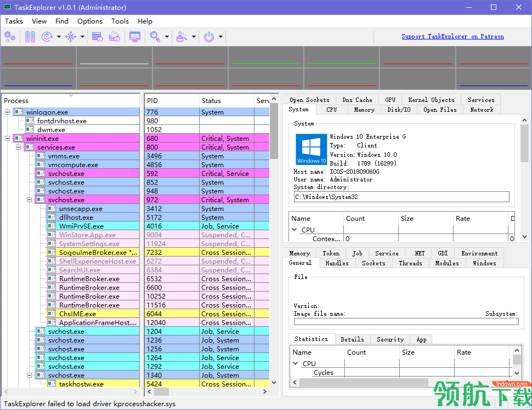The width and height of the screenshot is (532, 410).
Task: Click the ShellExperienceHost.exe process icon
Action: point(52,261)
